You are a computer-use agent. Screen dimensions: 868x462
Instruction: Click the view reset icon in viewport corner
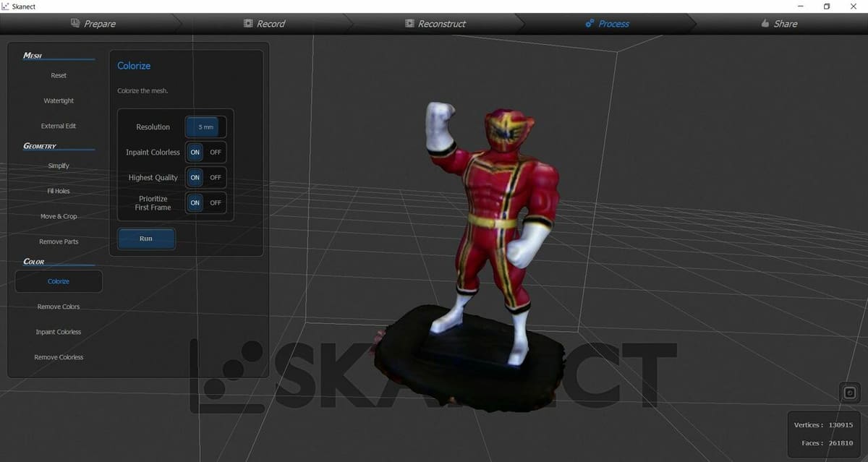pos(850,393)
